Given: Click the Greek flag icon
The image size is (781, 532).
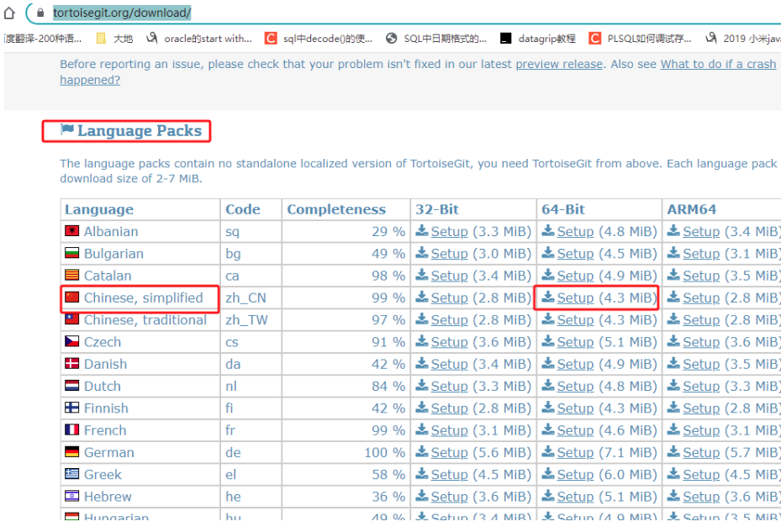Looking at the screenshot, I should (72, 474).
